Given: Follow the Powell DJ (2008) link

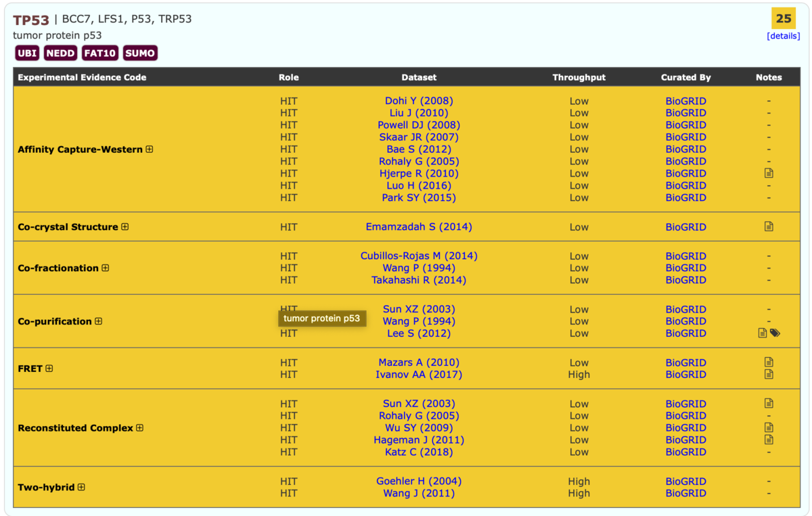Looking at the screenshot, I should (x=419, y=125).
